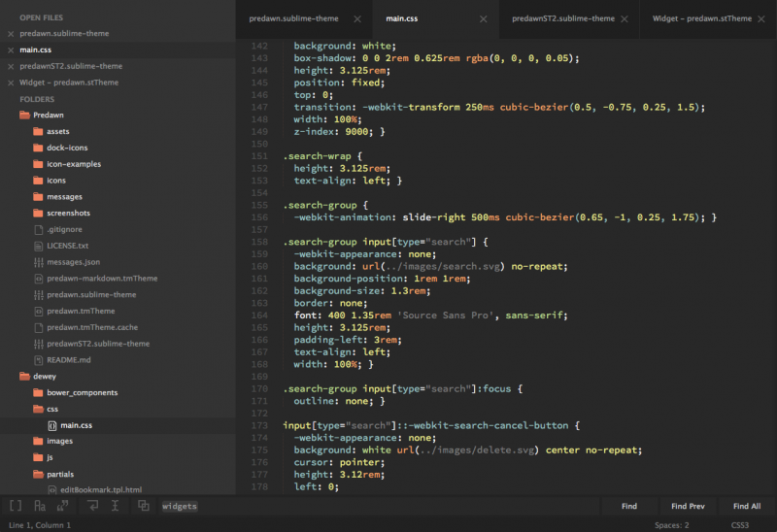Collapse the css folder under dewey
The image size is (777, 532).
(x=38, y=409)
